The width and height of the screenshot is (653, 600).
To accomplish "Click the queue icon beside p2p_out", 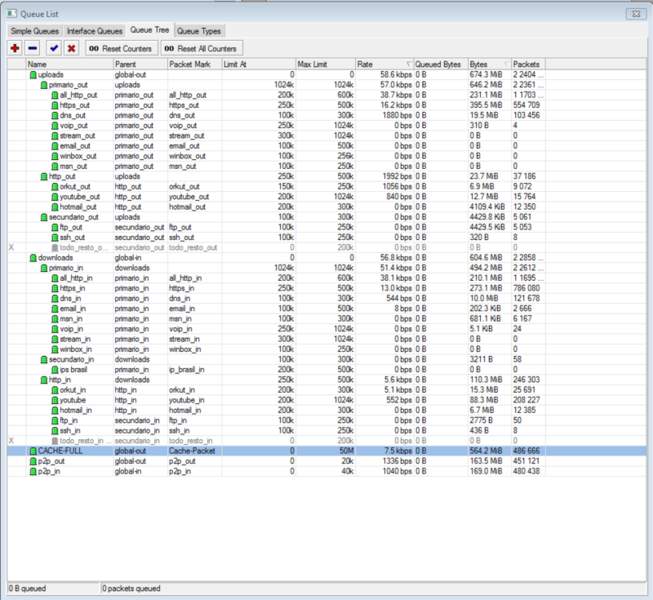I will pos(33,461).
